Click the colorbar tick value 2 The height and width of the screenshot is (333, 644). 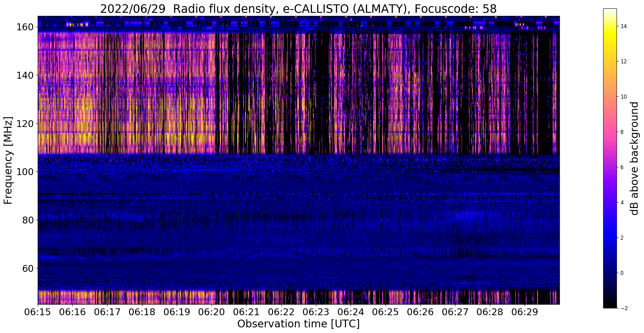pyautogui.click(x=622, y=238)
